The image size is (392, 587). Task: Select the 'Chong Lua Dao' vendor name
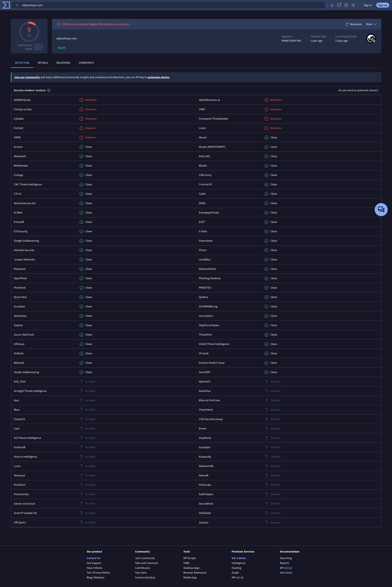click(x=23, y=109)
